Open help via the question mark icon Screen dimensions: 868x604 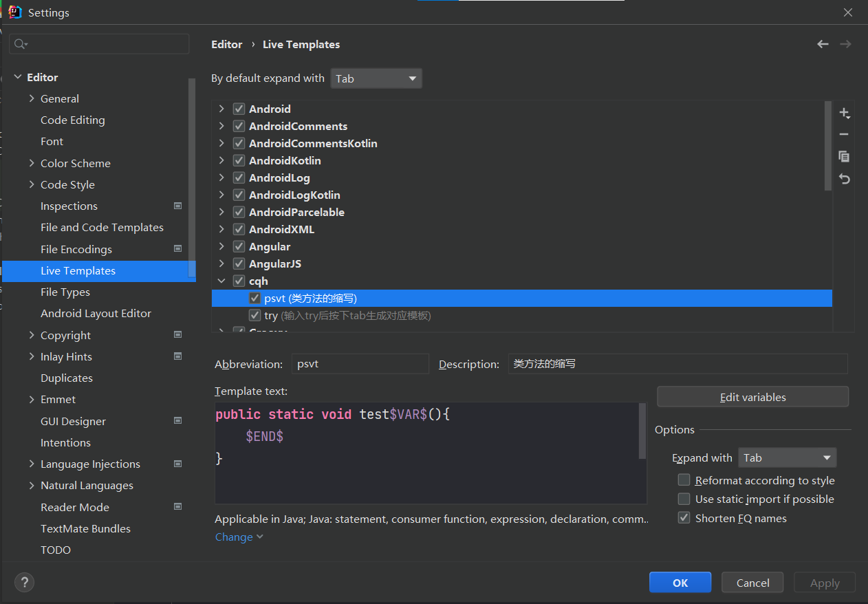coord(24,583)
